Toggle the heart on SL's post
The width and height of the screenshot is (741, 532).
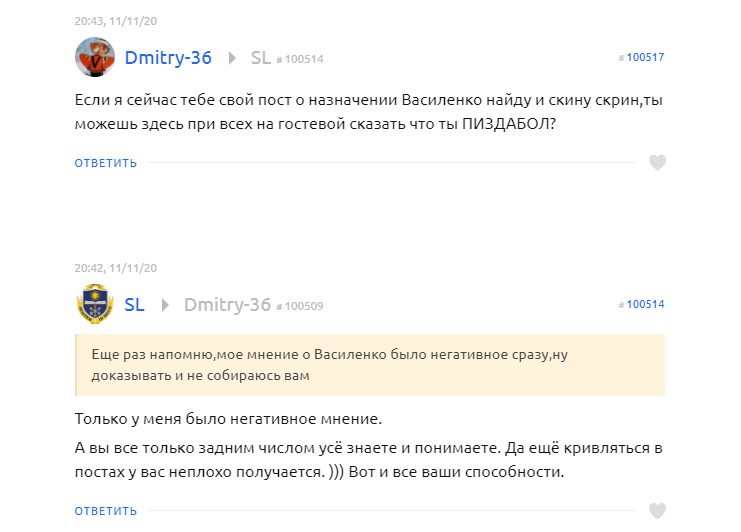point(657,511)
